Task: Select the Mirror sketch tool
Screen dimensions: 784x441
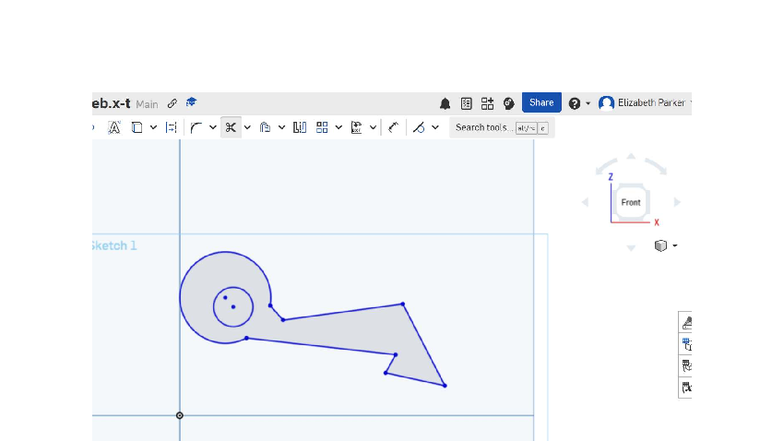Action: 300,128
